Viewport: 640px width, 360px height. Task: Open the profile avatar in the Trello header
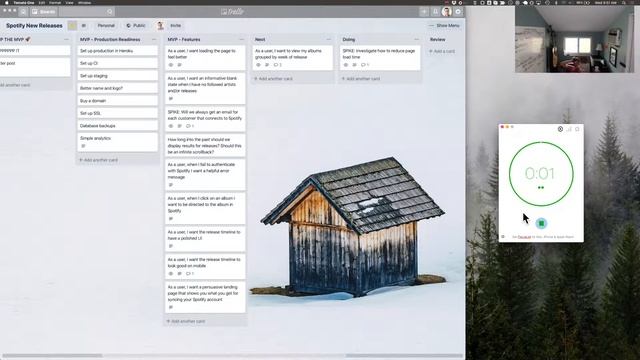447,12
